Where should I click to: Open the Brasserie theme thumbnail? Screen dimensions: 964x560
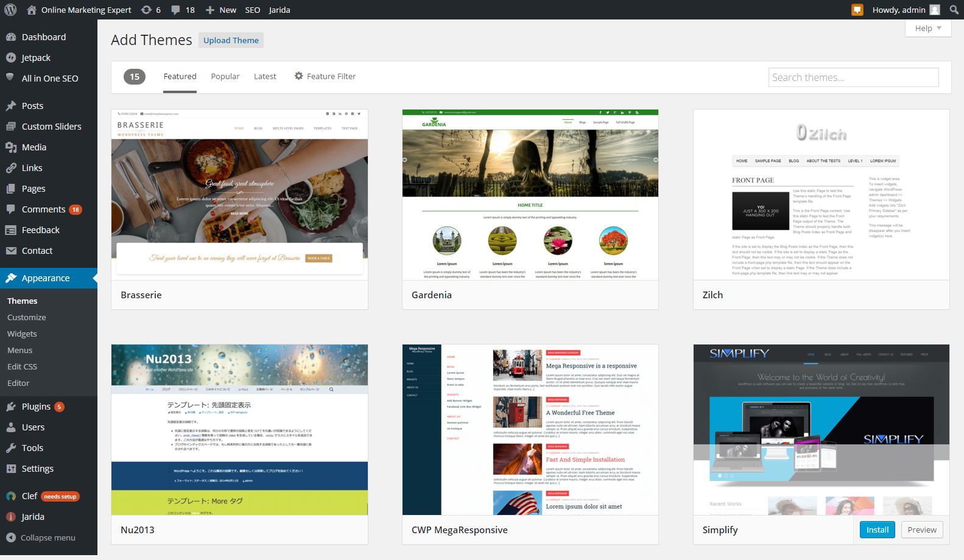click(x=239, y=195)
